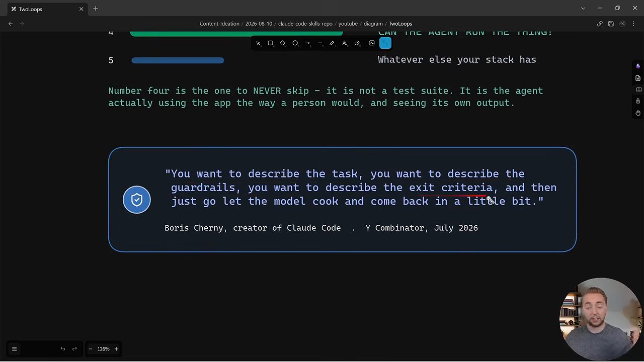
Task: Undo the last action
Action: [x=63, y=349]
